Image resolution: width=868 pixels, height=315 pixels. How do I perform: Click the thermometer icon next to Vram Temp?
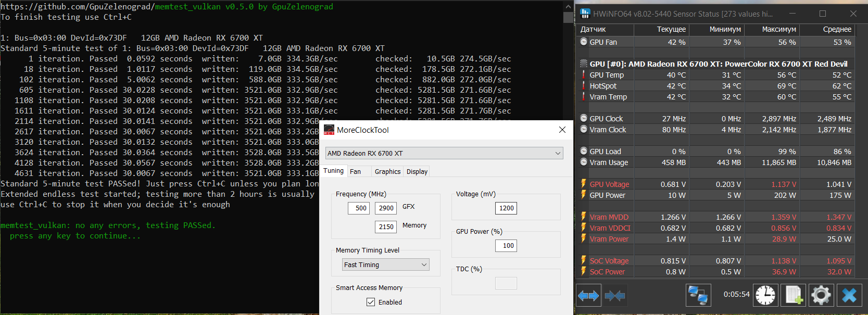pyautogui.click(x=584, y=96)
